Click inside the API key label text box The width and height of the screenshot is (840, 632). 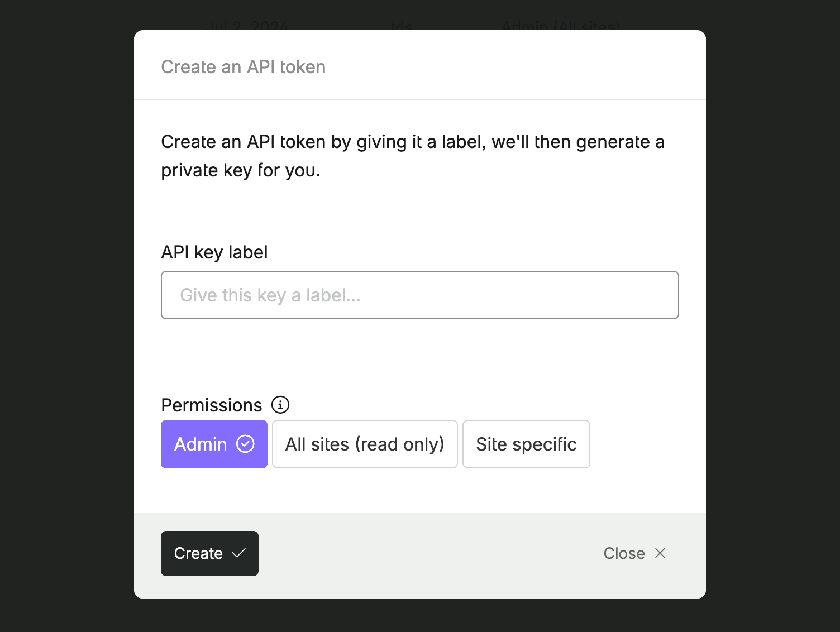pos(419,295)
